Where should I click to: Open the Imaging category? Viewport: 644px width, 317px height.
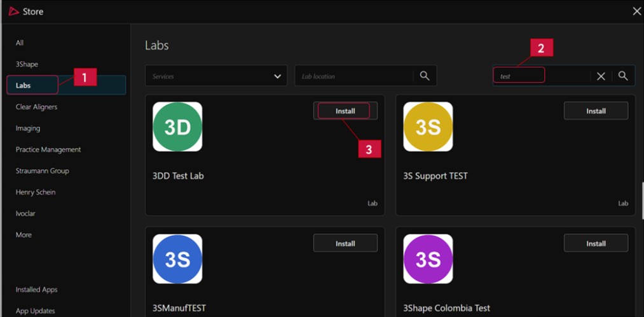coord(28,128)
